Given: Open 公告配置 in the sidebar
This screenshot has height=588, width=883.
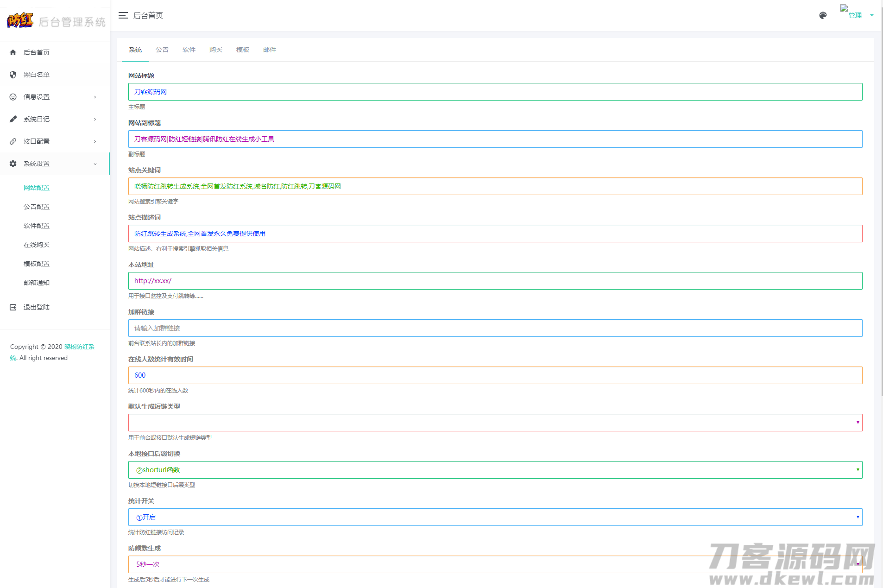Looking at the screenshot, I should coord(37,207).
